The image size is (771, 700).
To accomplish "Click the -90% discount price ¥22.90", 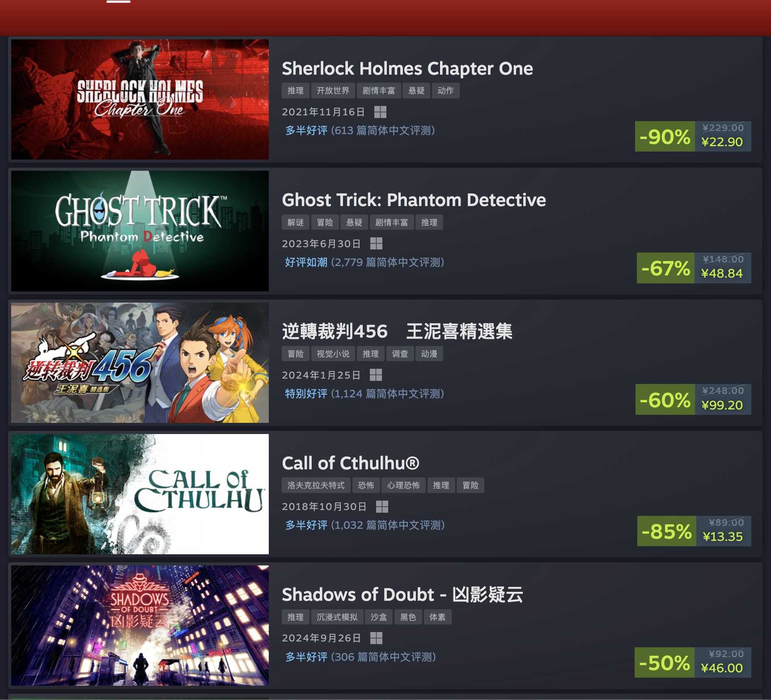I will click(722, 142).
